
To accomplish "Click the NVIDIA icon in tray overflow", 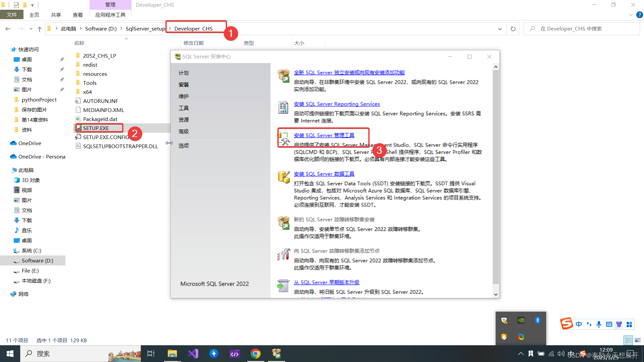I will tap(521, 320).
